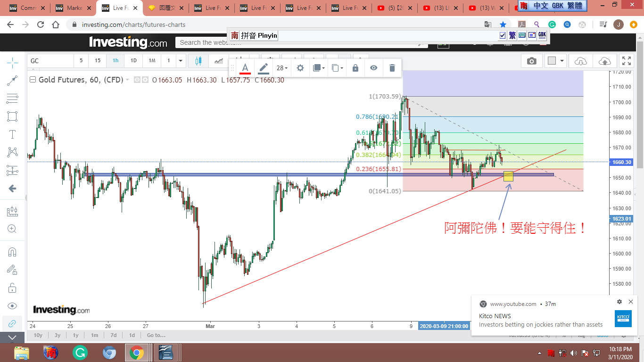The image size is (644, 362).
Task: Toggle lock all drawing tools
Action: click(x=13, y=288)
